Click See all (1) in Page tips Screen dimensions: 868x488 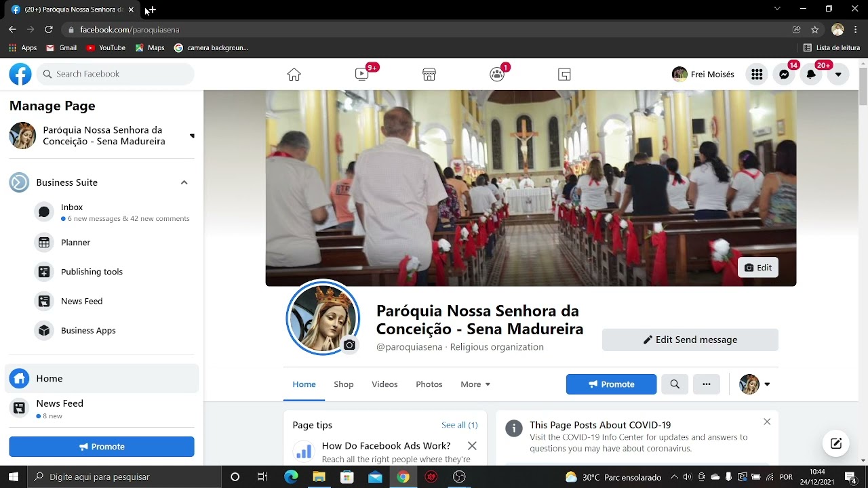pos(460,425)
